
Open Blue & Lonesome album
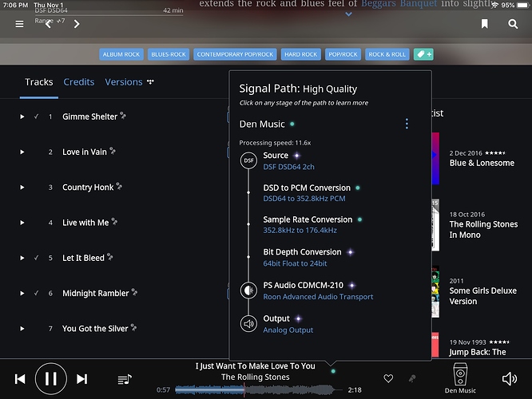[x=482, y=163]
